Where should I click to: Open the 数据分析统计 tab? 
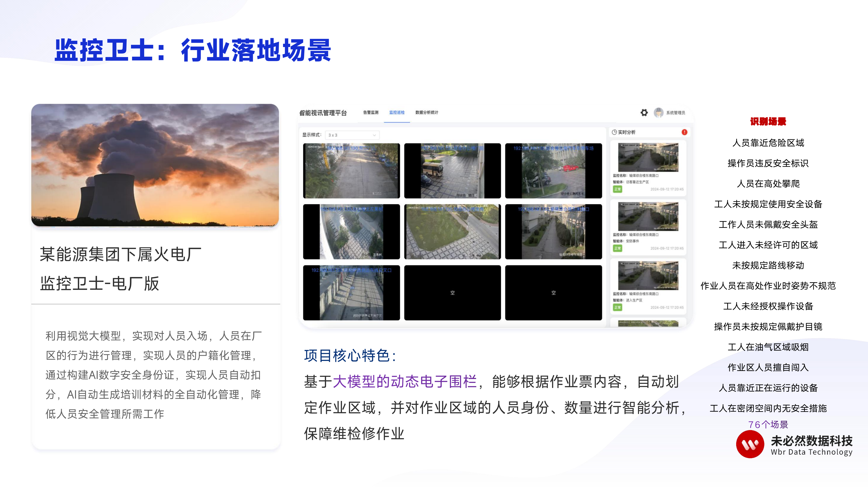[427, 113]
